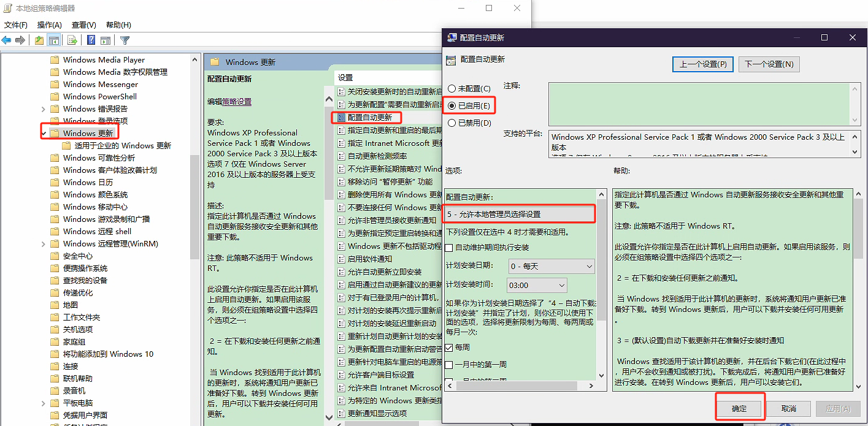868x426 pixels.
Task: Select the 已禁用(D) radio button
Action: [452, 123]
